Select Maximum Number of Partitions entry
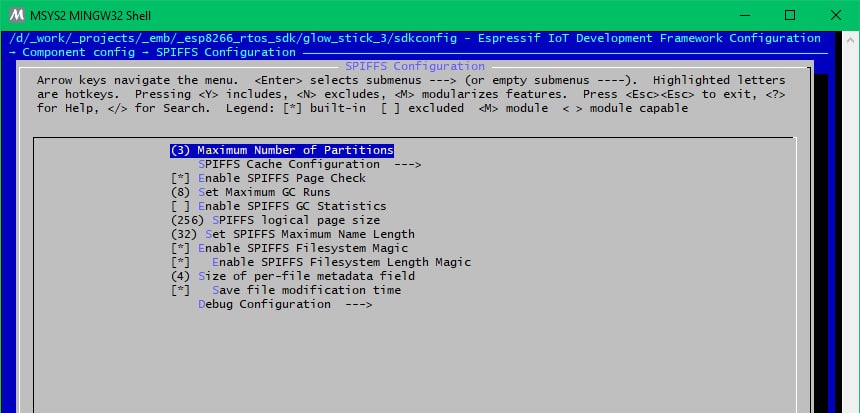The height and width of the screenshot is (413, 860). pyautogui.click(x=282, y=150)
